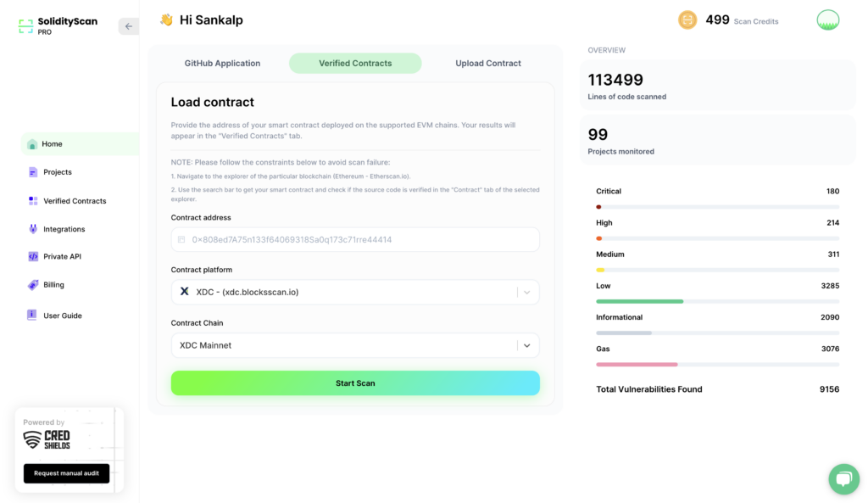868x503 pixels.
Task: Select XDC Mainnet chain selector
Action: coord(339,345)
